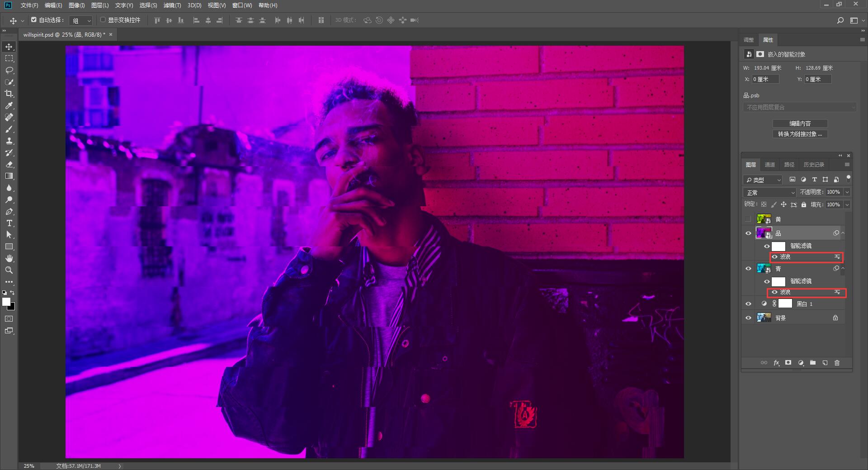
Task: Select the Brush tool
Action: pos(9,129)
